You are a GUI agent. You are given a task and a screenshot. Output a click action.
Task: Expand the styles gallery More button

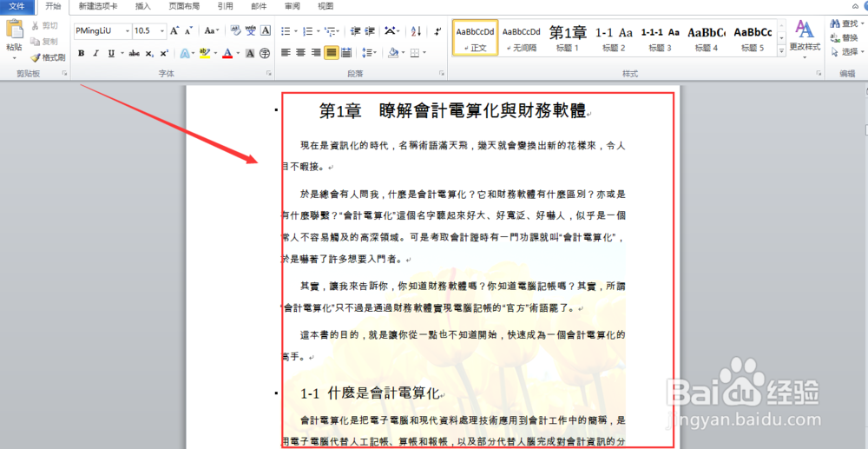coord(782,51)
